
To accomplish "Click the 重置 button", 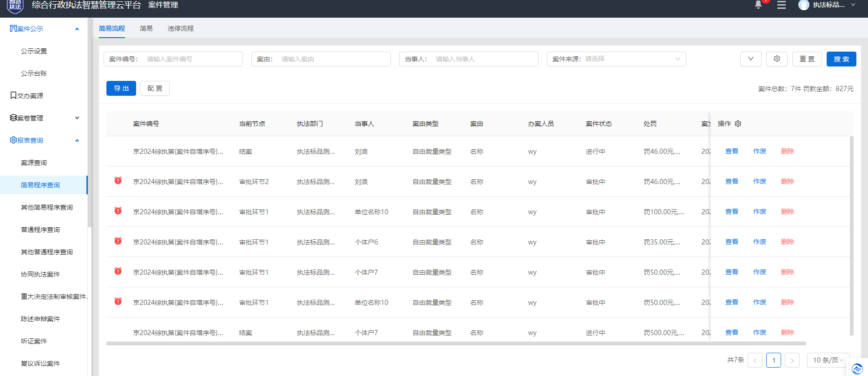I will (x=807, y=59).
